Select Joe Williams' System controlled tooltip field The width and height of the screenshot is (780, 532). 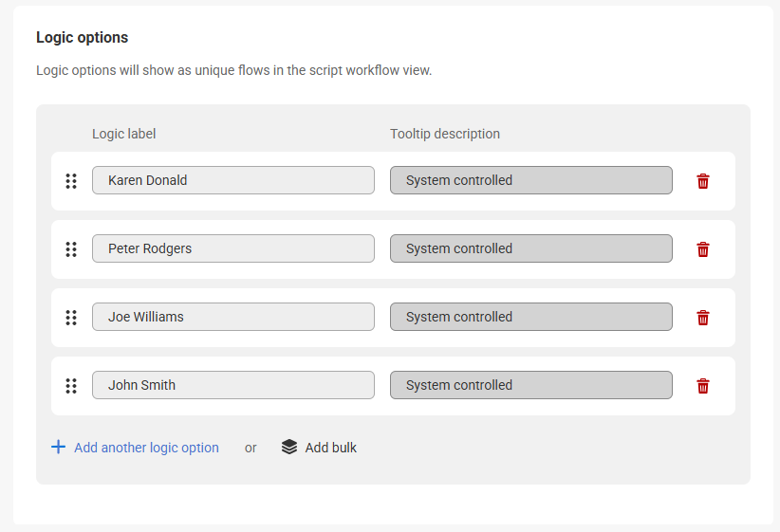click(530, 317)
